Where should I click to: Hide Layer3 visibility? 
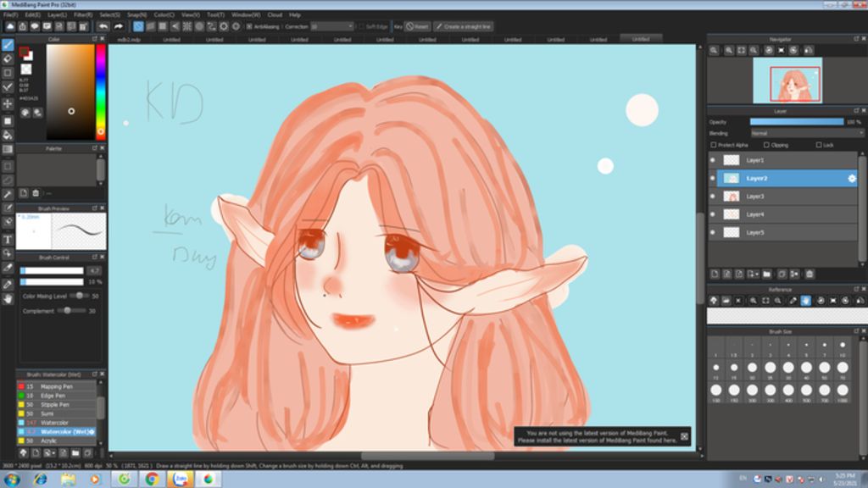pyautogui.click(x=712, y=197)
